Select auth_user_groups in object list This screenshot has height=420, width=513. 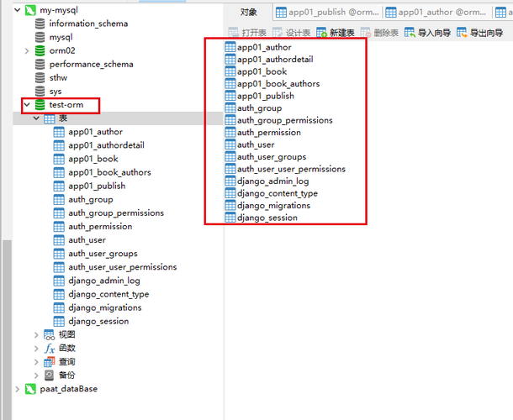[272, 157]
